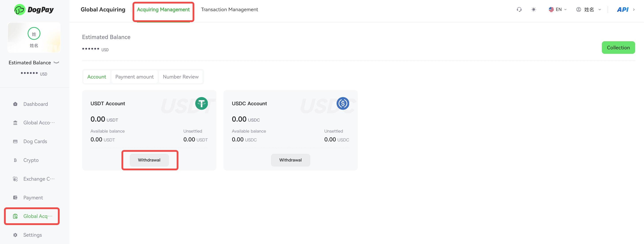Click the Settings gear icon
The image size is (644, 244).
pos(15,235)
